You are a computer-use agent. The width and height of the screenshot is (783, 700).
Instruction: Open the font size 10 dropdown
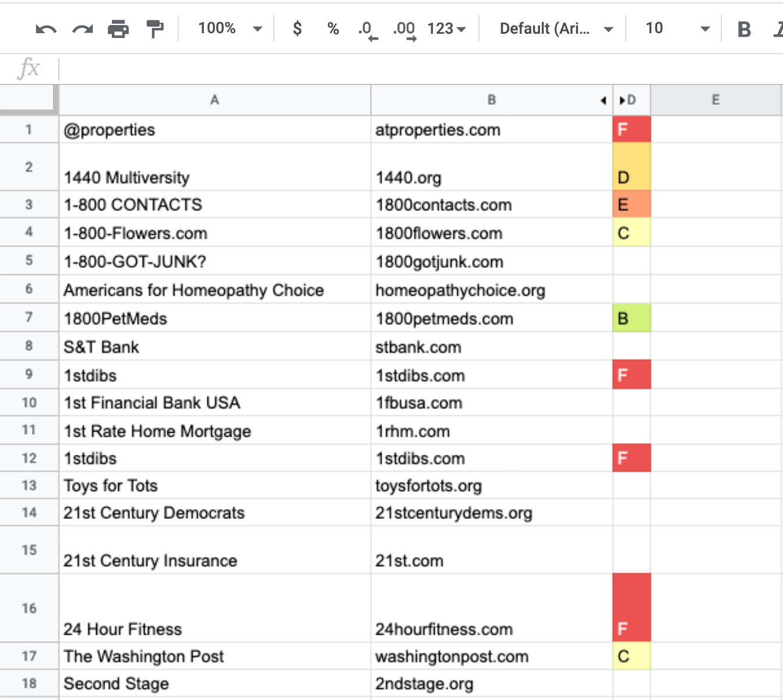pyautogui.click(x=678, y=28)
